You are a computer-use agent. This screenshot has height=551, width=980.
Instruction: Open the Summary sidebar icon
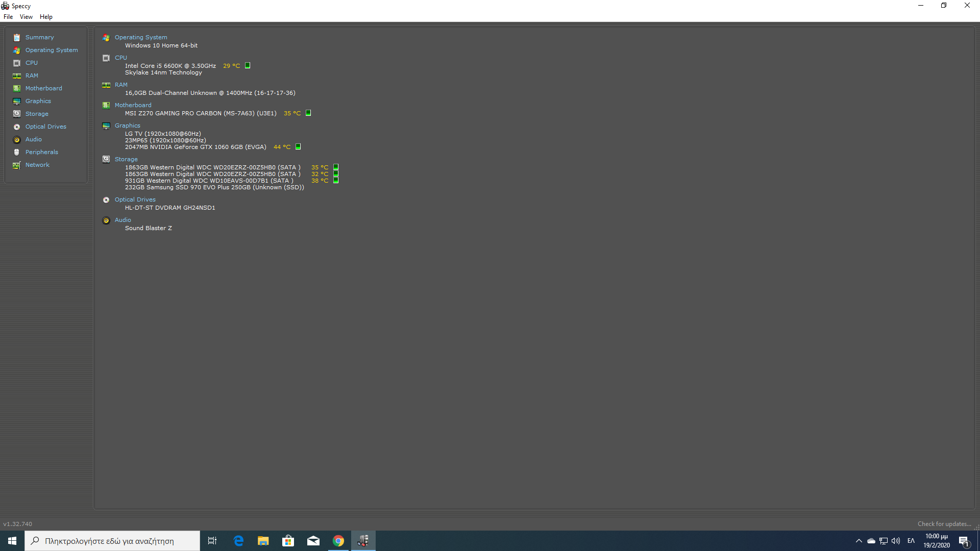(x=17, y=38)
